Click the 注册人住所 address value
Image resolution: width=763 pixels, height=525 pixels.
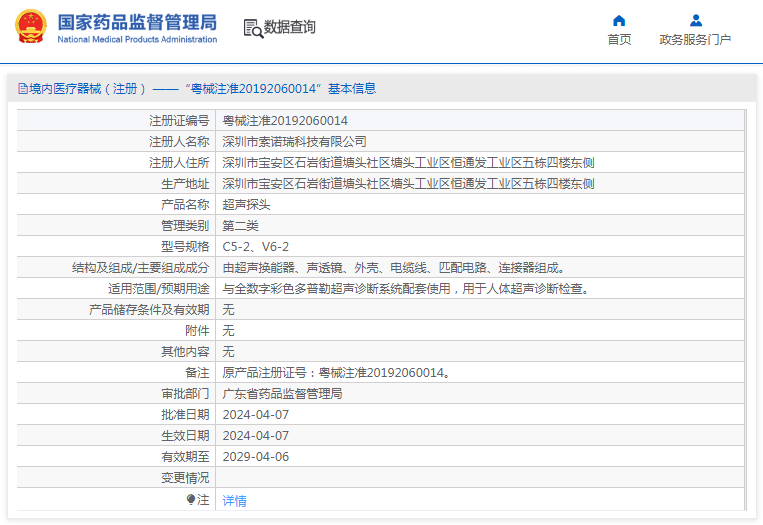[408, 163]
